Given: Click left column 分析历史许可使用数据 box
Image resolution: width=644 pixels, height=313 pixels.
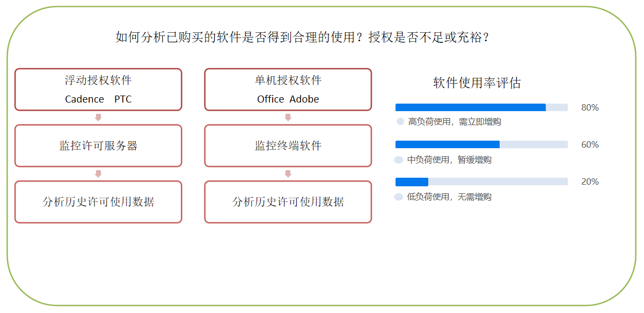Looking at the screenshot, I should (98, 202).
